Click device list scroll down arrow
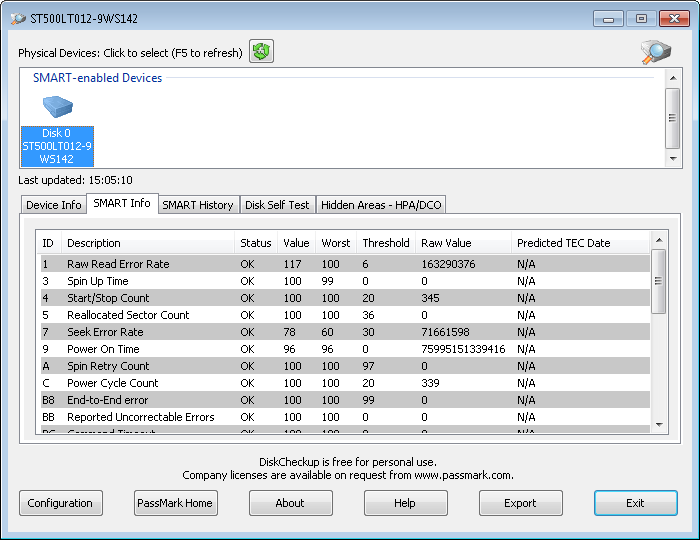Viewport: 700px width, 540px height. [673, 158]
